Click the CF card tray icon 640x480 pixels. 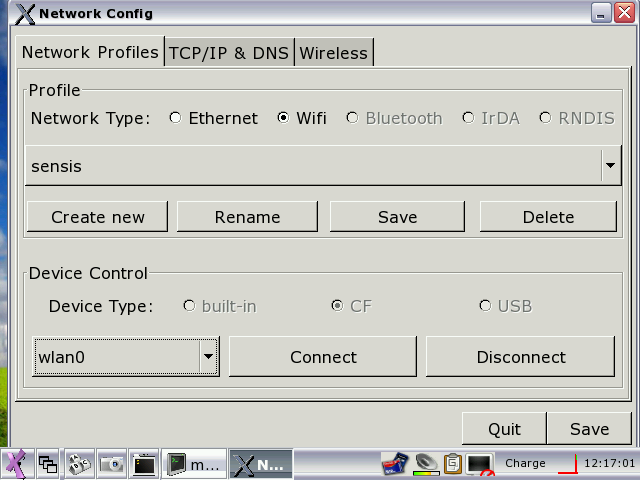[x=393, y=463]
